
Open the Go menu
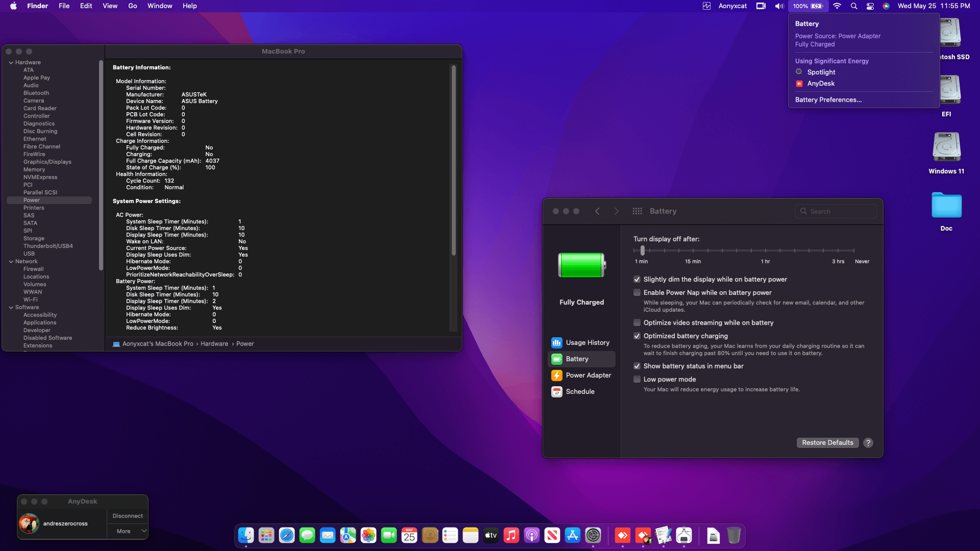pyautogui.click(x=133, y=6)
